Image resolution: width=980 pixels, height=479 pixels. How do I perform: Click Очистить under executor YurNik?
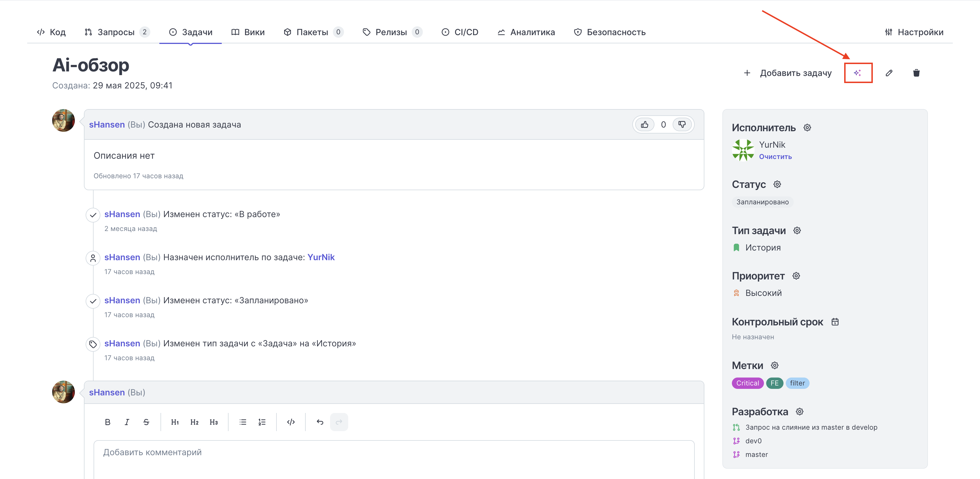point(775,157)
